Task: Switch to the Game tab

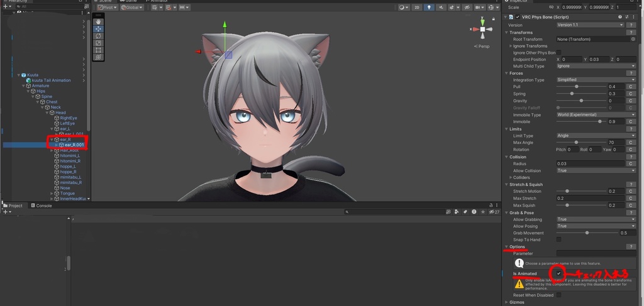Action: (128, 1)
